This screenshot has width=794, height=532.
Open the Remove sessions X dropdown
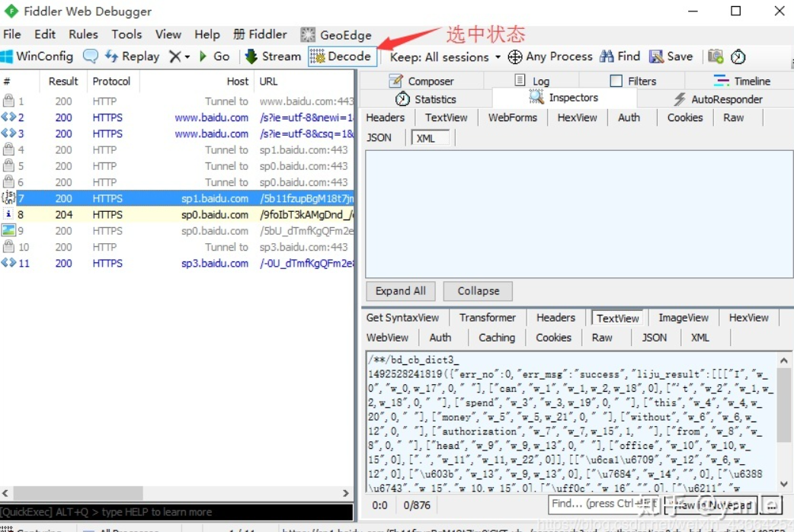coord(179,56)
